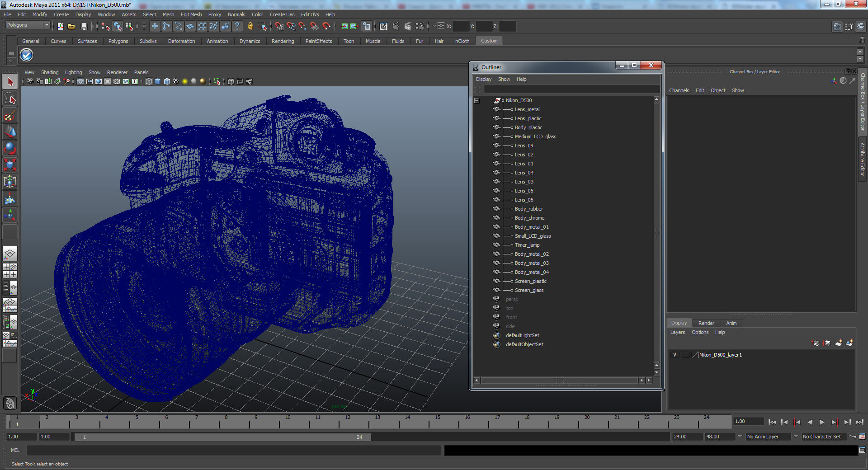Open the toolbox layout expander arrow
The height and width of the screenshot is (470, 868).
[9, 355]
